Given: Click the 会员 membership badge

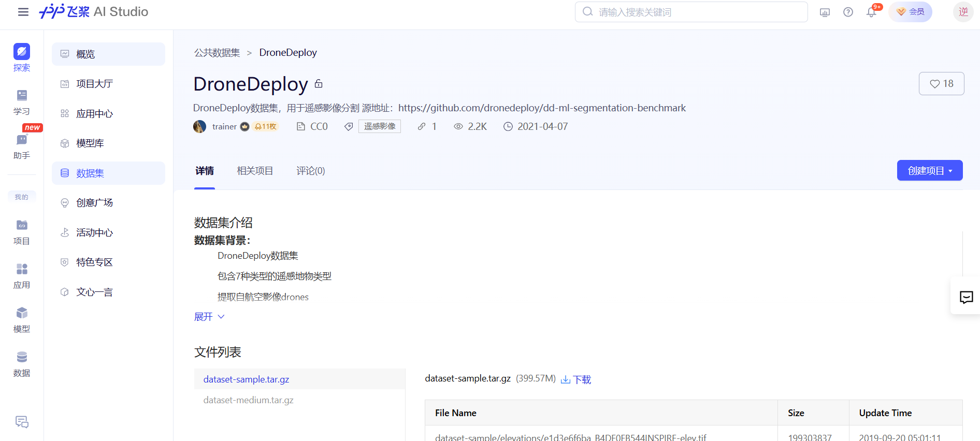Looking at the screenshot, I should [x=911, y=11].
